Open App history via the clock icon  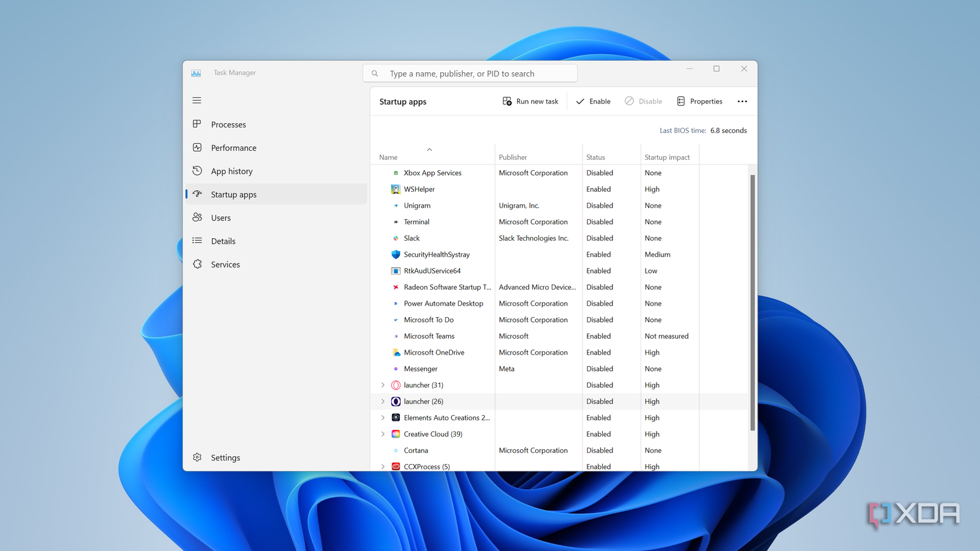(x=197, y=171)
